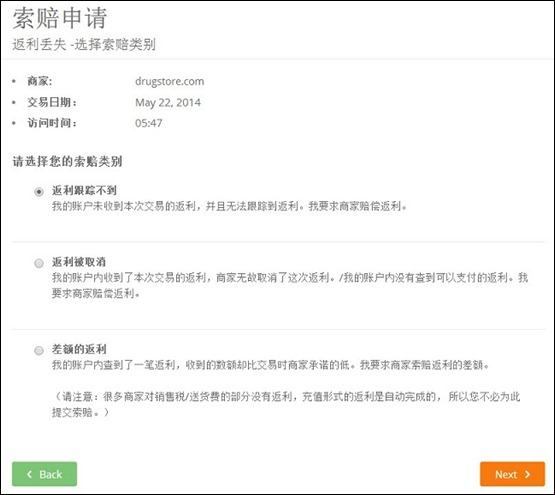Proceed with the orange Next button
Screen dimensions: 555x495
point(512,474)
